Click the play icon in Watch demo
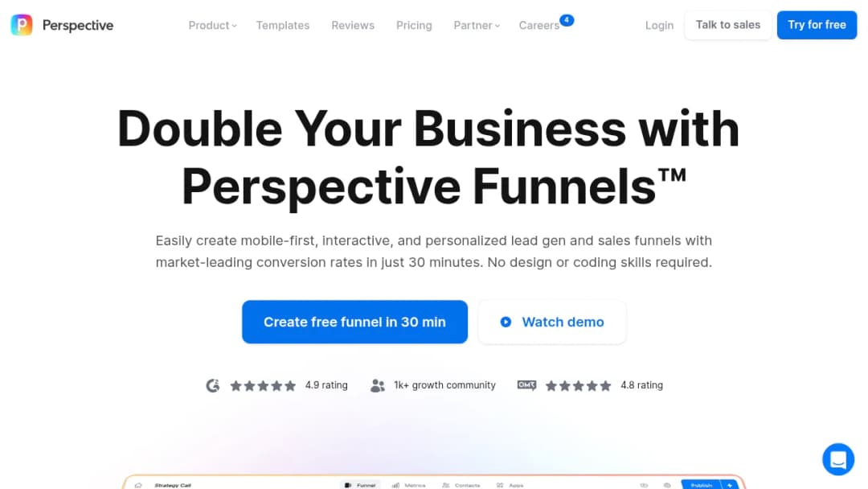The width and height of the screenshot is (868, 489). point(506,322)
